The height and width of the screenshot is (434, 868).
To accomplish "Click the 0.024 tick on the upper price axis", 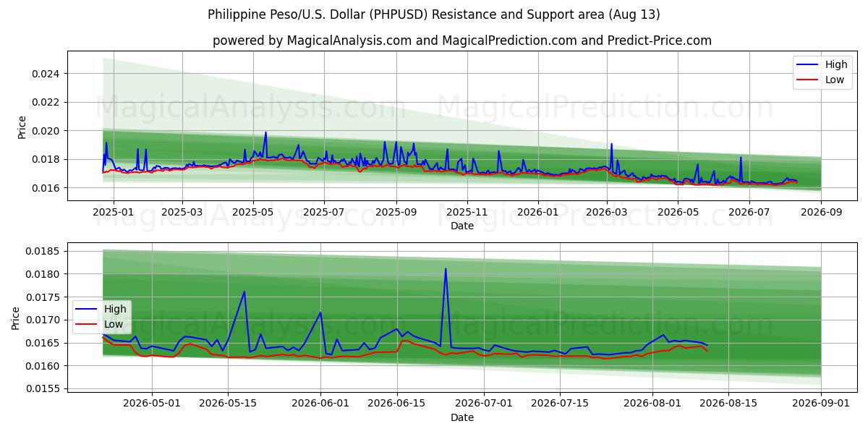I will [x=47, y=74].
